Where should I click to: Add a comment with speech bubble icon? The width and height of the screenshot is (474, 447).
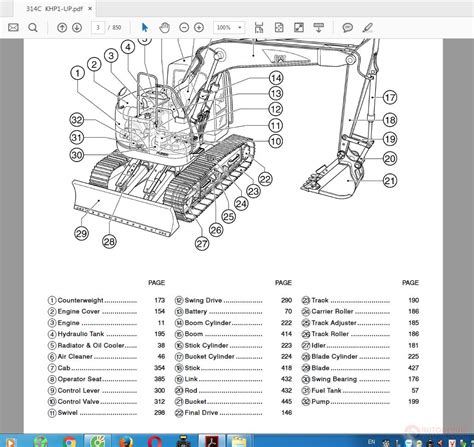348,27
